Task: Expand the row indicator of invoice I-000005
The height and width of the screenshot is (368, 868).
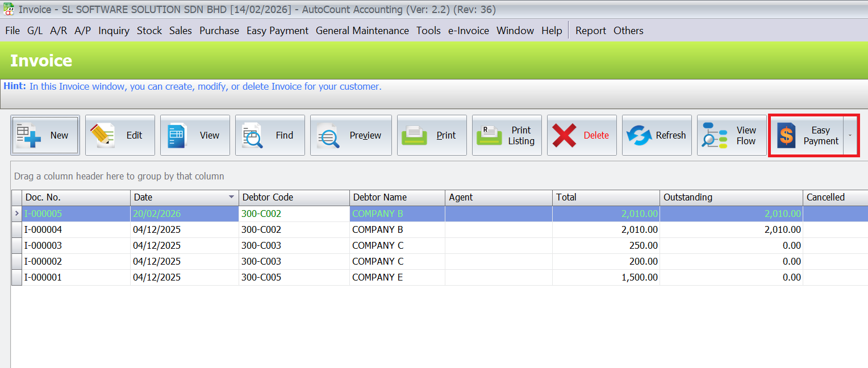Action: click(x=16, y=214)
